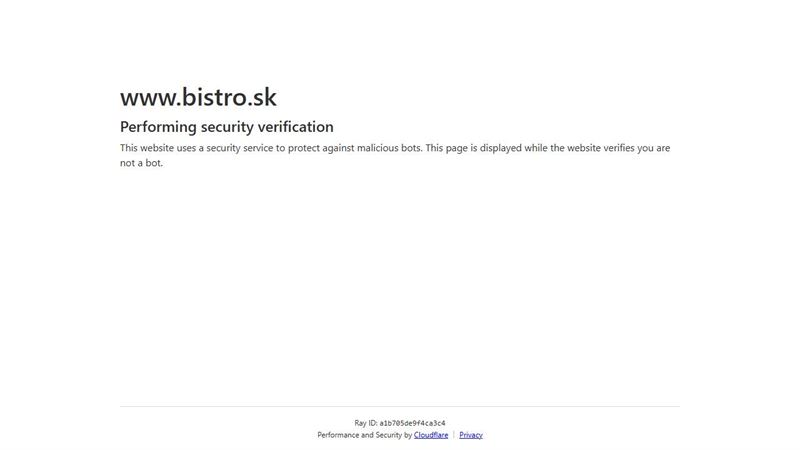Click the 'Performance and Security by' text
The height and width of the screenshot is (450, 800).
364,435
